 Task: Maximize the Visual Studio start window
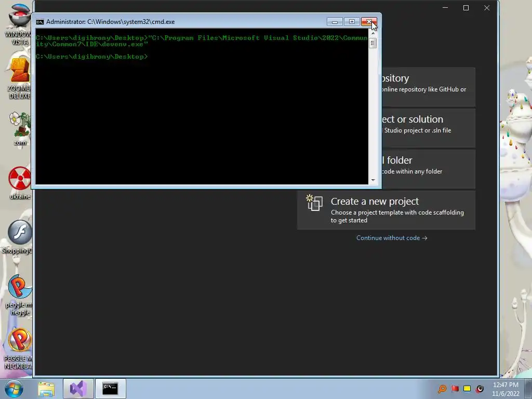pyautogui.click(x=466, y=8)
